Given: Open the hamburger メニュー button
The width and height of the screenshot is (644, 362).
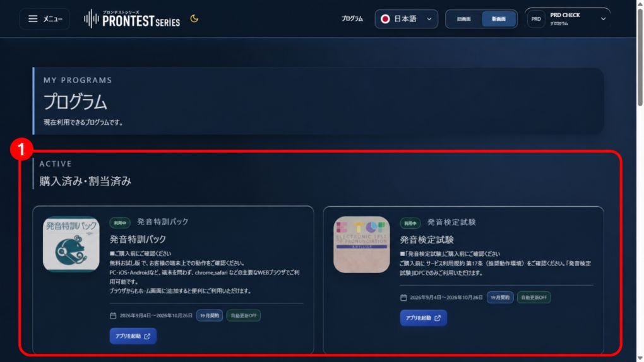Looking at the screenshot, I should tap(45, 19).
